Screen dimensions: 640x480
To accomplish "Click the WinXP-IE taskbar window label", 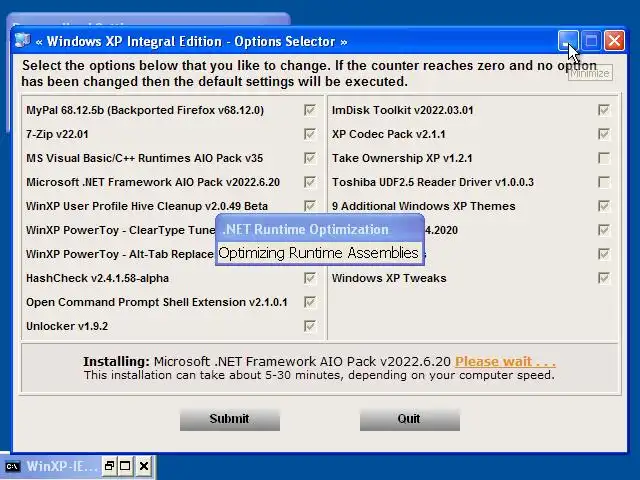I will click(x=62, y=466).
